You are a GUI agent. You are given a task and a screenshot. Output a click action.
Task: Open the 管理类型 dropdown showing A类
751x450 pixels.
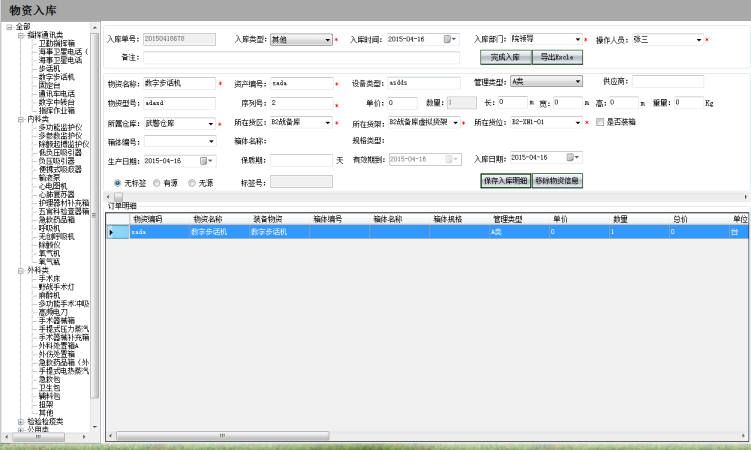578,81
